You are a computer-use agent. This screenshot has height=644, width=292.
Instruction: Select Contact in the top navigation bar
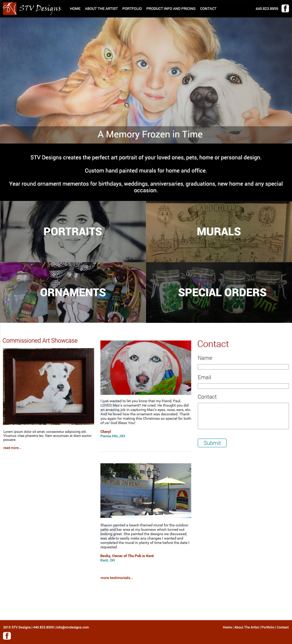208,8
